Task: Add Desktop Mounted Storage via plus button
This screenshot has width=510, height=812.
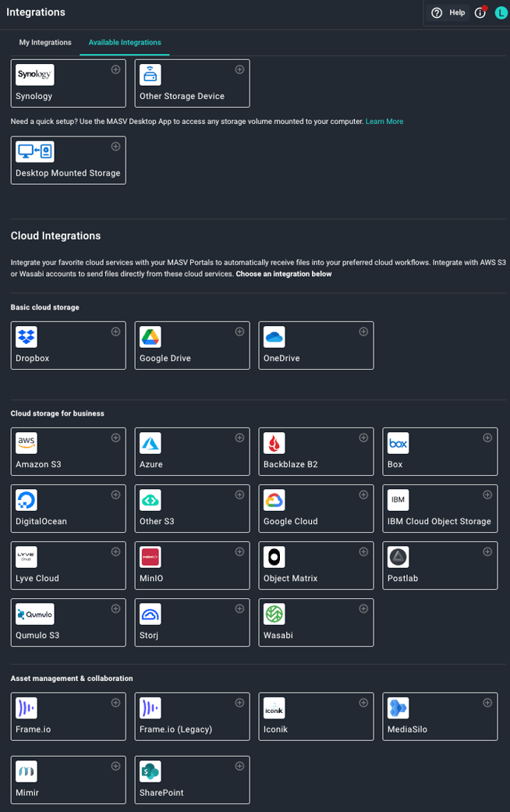Action: tap(116, 147)
